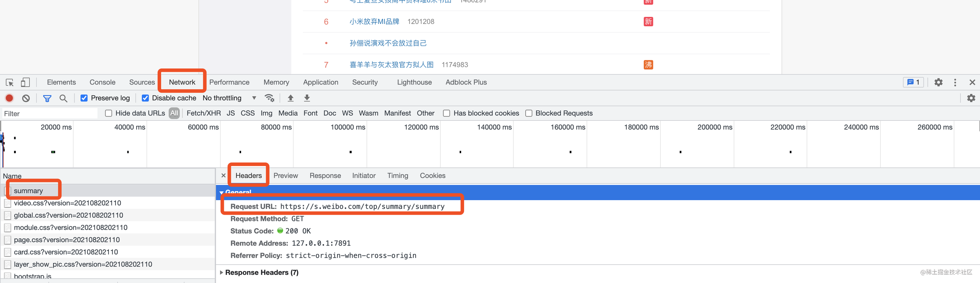
Task: Open the No throttling dropdown
Action: point(229,98)
